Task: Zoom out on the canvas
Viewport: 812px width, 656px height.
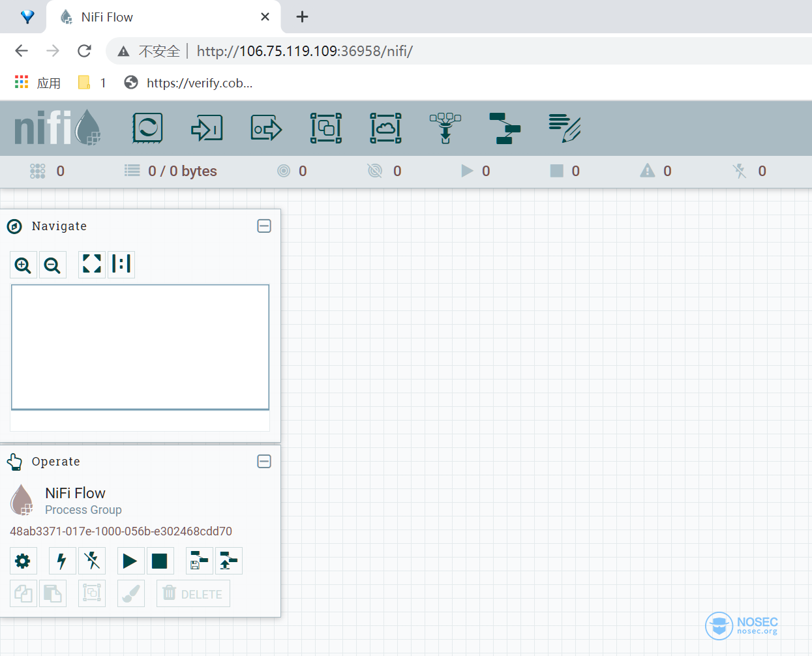Action: 53,265
